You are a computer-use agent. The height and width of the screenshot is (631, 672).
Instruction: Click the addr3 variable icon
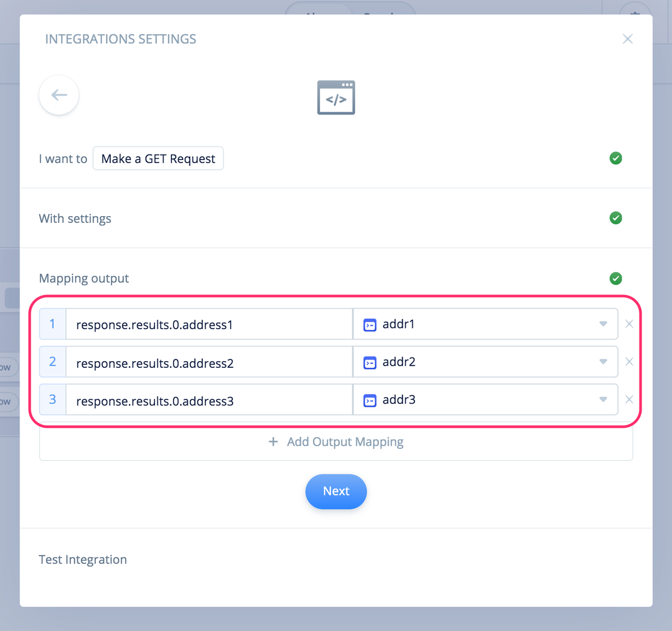coord(370,400)
